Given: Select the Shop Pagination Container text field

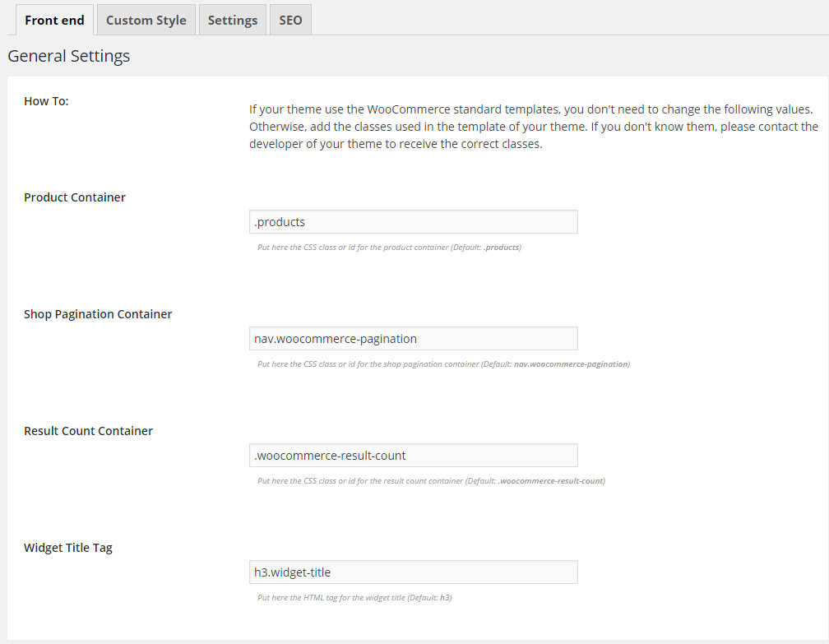Looking at the screenshot, I should (x=413, y=338).
